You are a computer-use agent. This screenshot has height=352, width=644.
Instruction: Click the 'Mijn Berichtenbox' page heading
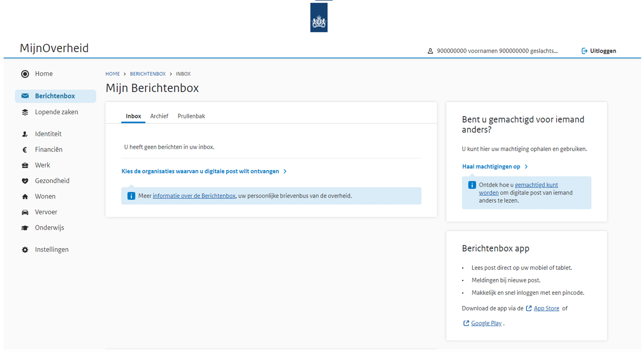[152, 88]
